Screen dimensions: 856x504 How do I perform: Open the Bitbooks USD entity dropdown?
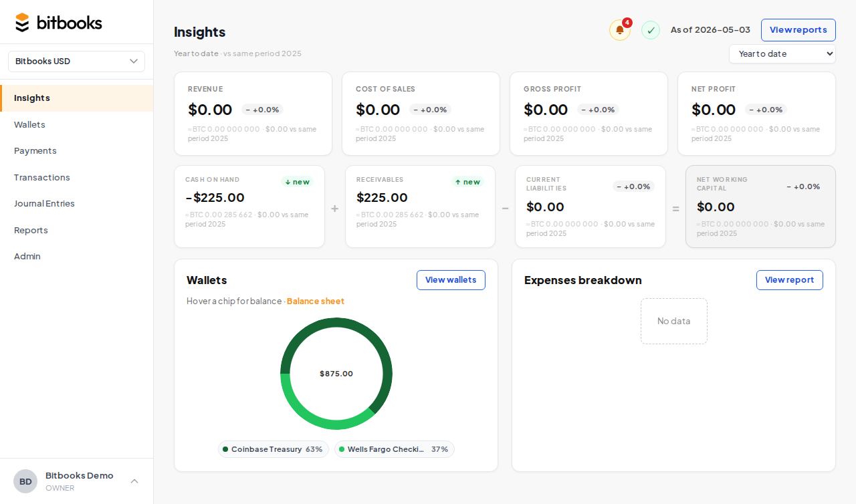(x=76, y=61)
